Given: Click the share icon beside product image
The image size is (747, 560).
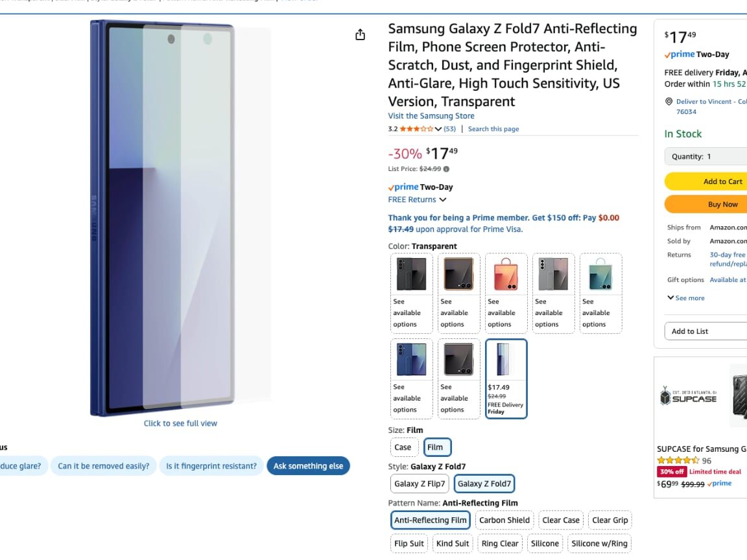Looking at the screenshot, I should [x=361, y=35].
